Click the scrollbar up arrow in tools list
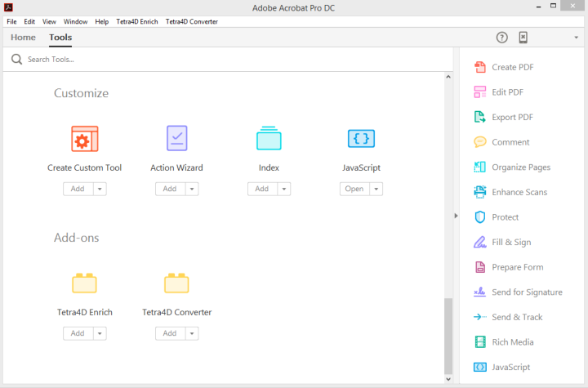This screenshot has height=388, width=588. point(448,77)
